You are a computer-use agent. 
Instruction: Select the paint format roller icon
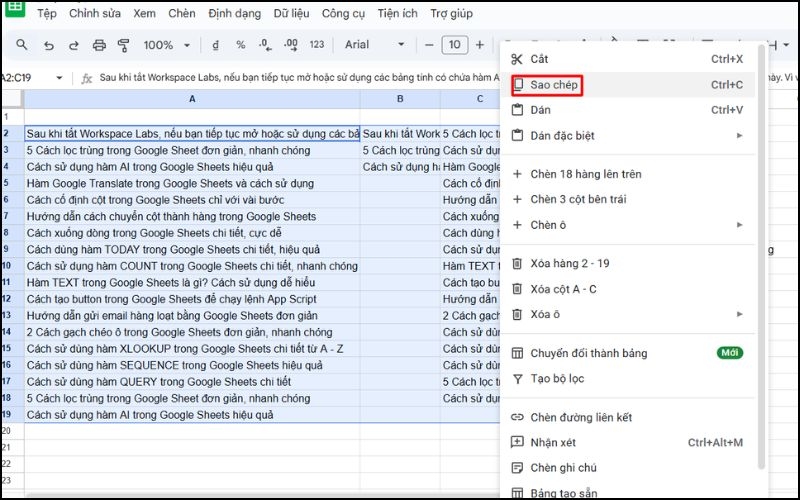tap(123, 45)
